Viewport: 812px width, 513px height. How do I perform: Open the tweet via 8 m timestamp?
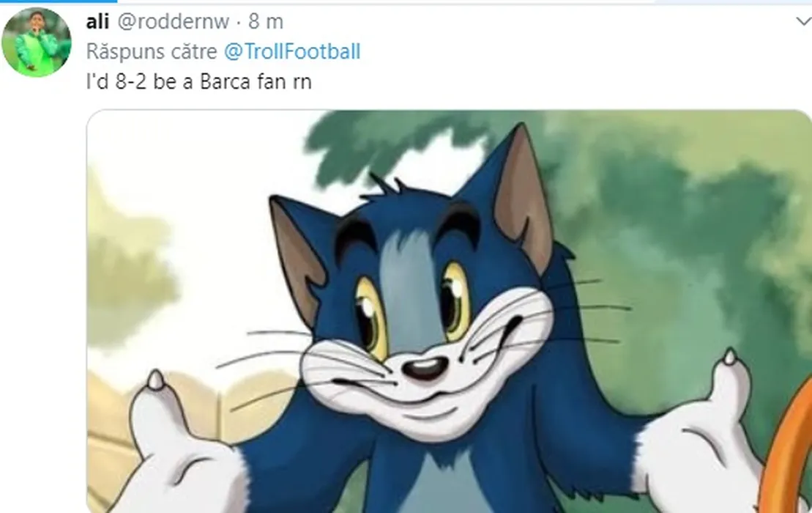tap(266, 21)
